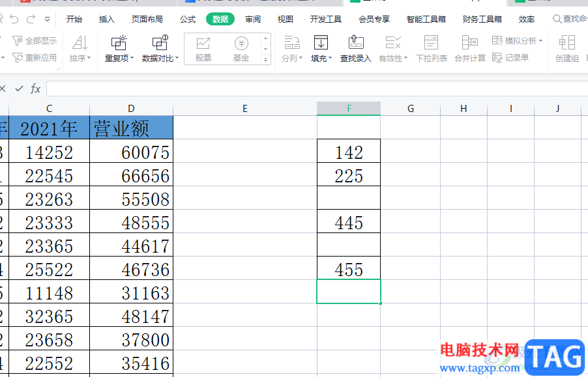Select cell containing 60075
This screenshot has width=588, height=377.
tap(131, 151)
